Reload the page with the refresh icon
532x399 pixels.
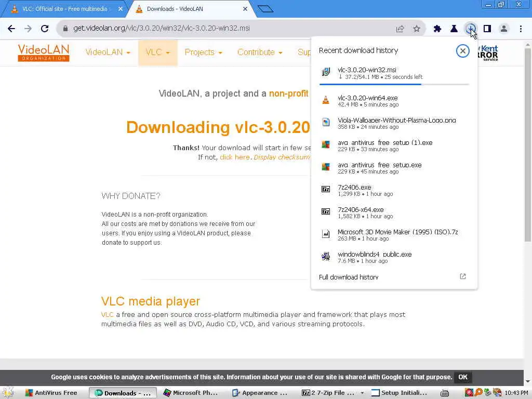pos(45,29)
